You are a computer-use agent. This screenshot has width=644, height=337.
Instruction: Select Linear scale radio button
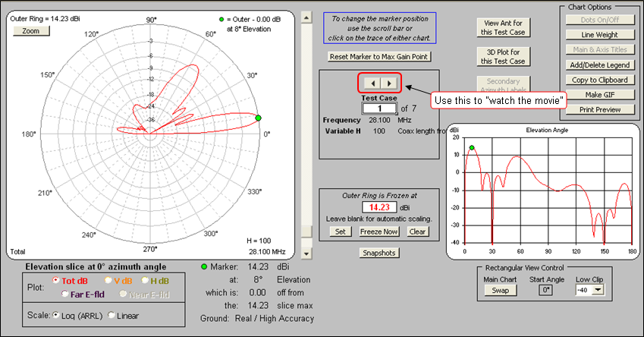[112, 315]
